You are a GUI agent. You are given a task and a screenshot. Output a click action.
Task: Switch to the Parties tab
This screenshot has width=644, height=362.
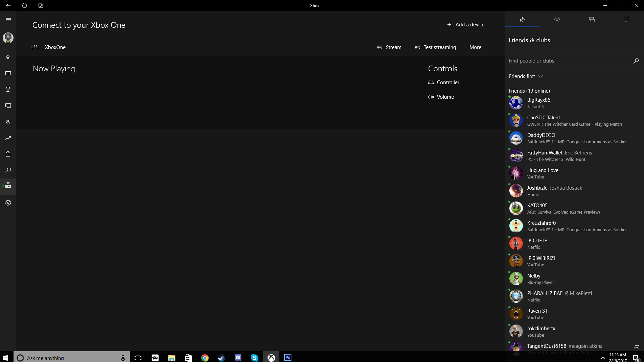coord(557,20)
